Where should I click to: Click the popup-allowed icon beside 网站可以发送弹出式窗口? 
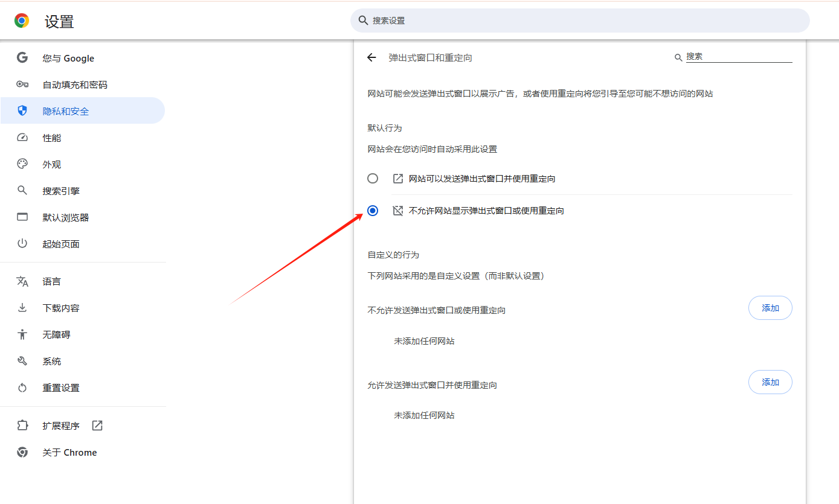[397, 179]
